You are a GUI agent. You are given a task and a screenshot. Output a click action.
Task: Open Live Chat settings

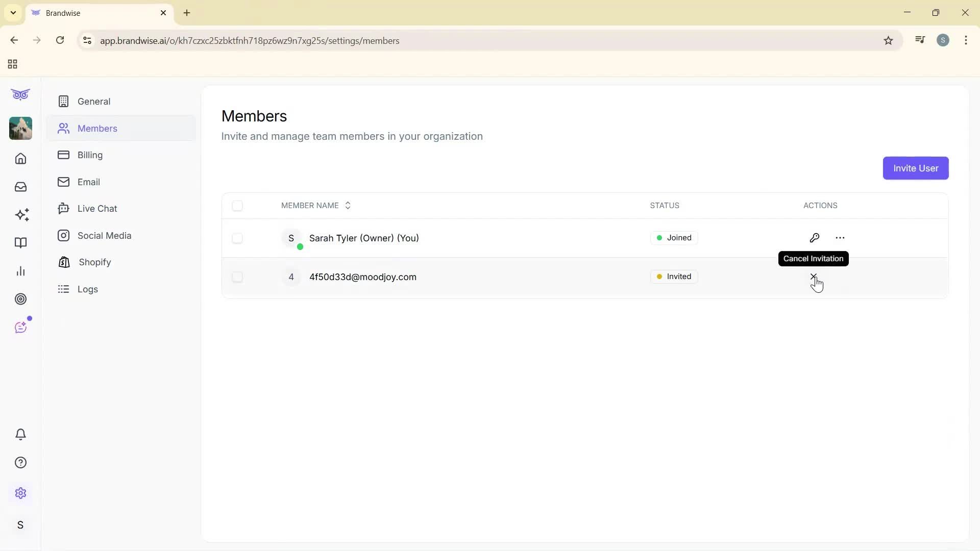coord(97,209)
